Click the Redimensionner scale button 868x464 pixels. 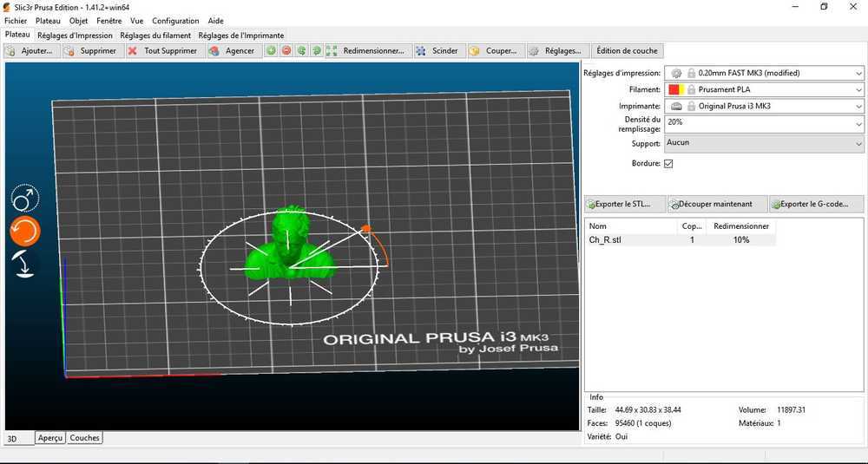pyautogui.click(x=367, y=51)
